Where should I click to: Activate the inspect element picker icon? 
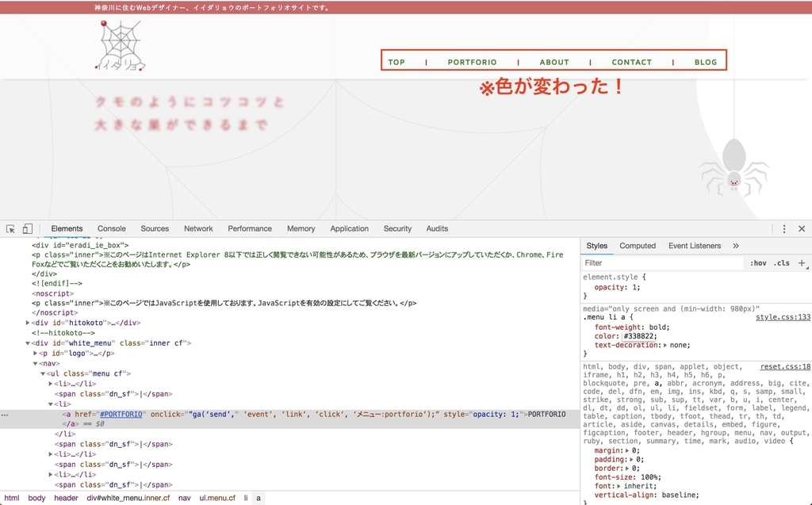point(10,228)
